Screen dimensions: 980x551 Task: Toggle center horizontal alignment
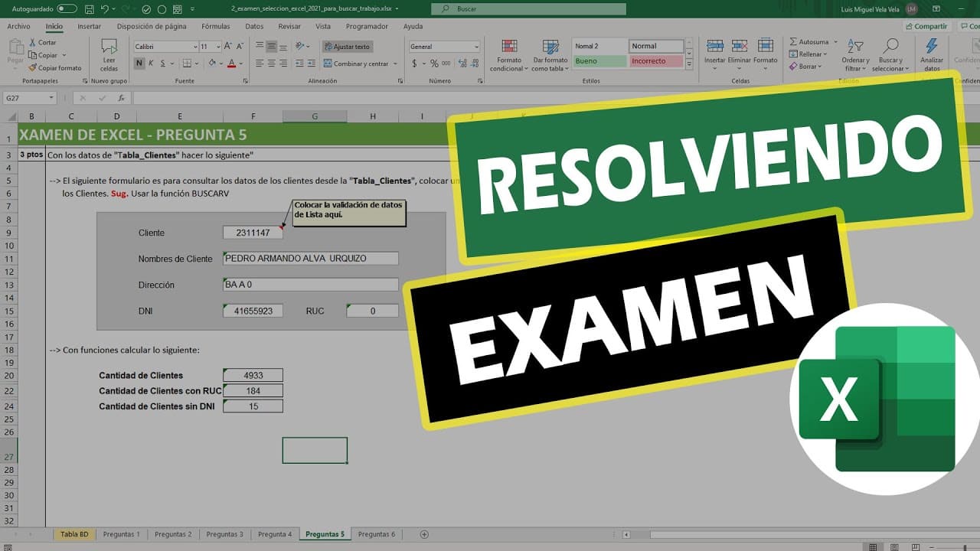271,64
